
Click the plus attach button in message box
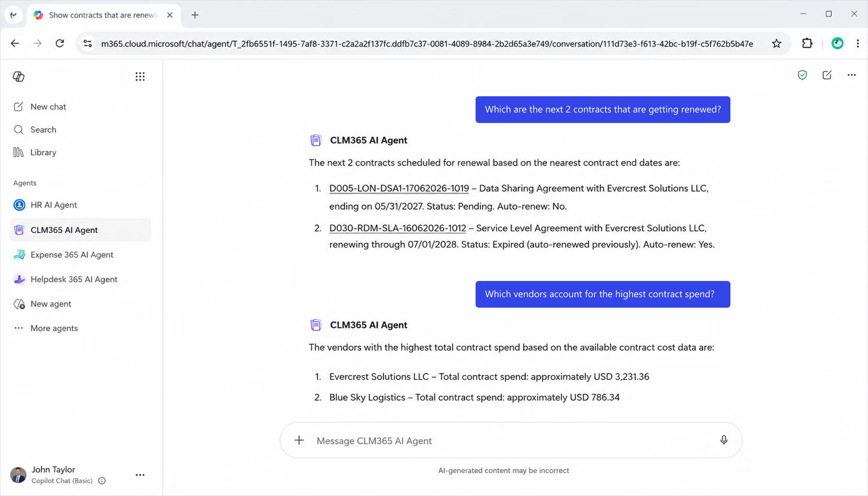299,441
